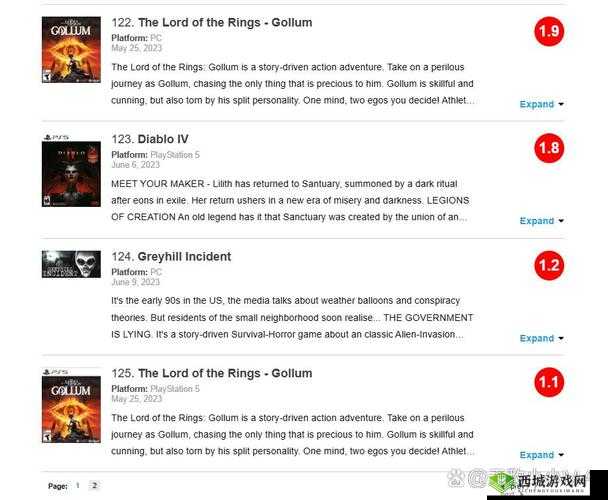Go to page 1 of results
Screen dimensions: 608x500
(78, 485)
